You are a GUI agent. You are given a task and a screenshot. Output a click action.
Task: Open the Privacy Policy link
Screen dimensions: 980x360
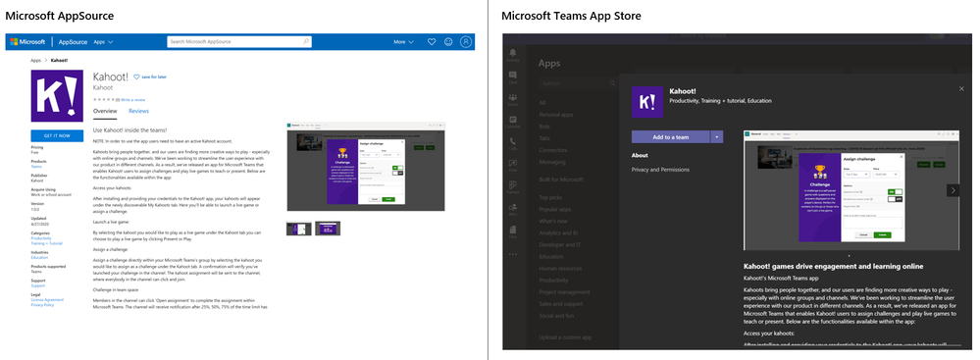(42, 305)
